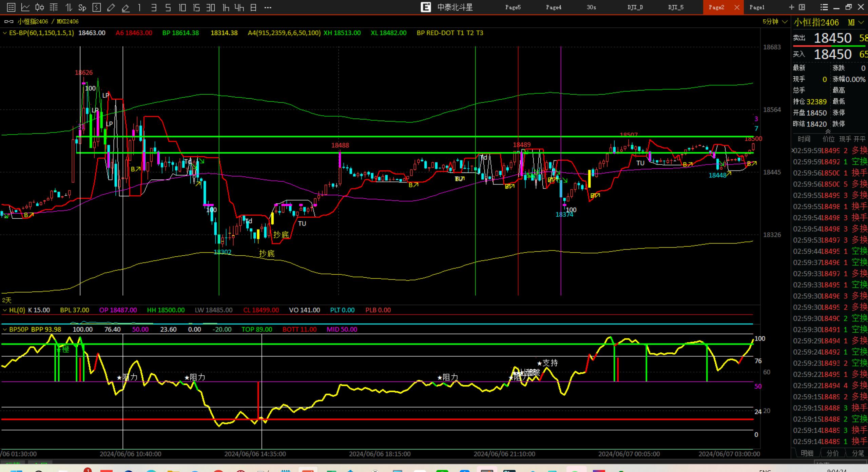This screenshot has width=868, height=472.
Task: Click the 支持 star marker in BP50P
Action: [547, 363]
